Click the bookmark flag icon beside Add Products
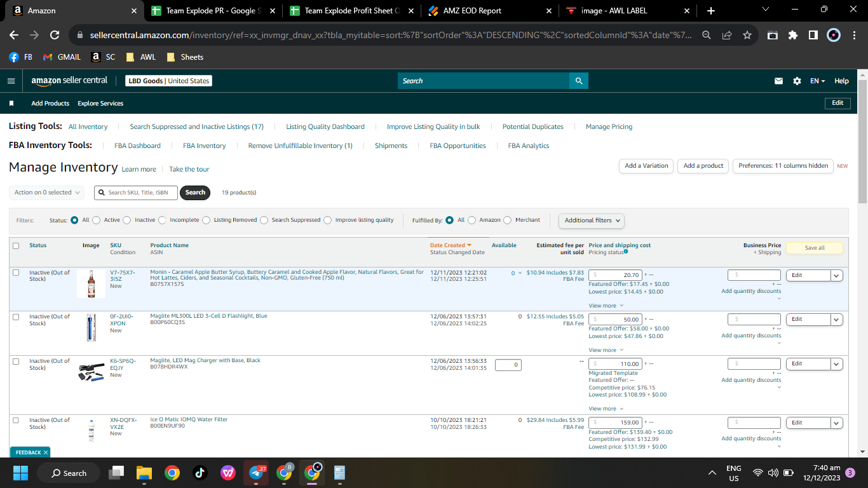Screen dimensions: 868x488 coord(11,103)
